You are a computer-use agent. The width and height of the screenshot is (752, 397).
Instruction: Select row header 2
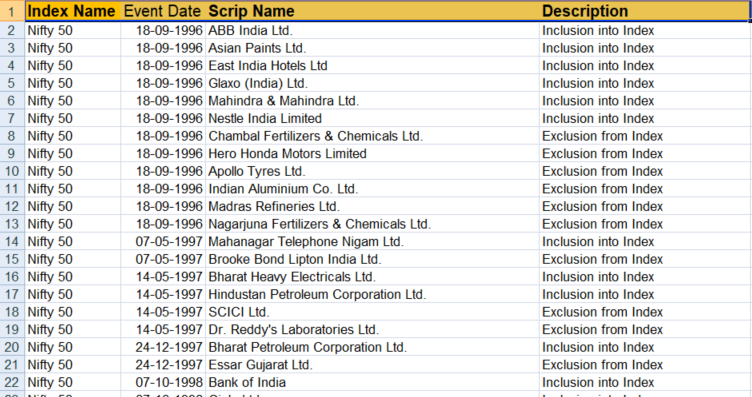[x=12, y=31]
